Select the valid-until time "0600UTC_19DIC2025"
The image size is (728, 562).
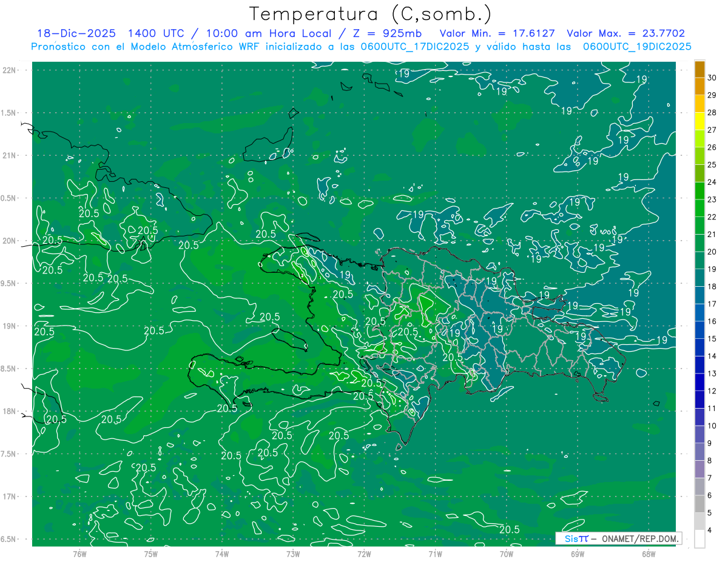pyautogui.click(x=637, y=47)
